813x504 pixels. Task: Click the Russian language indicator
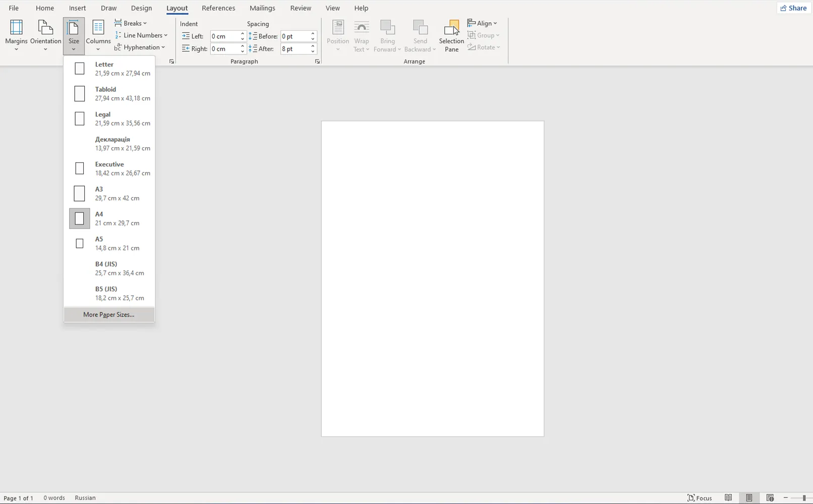coord(85,498)
